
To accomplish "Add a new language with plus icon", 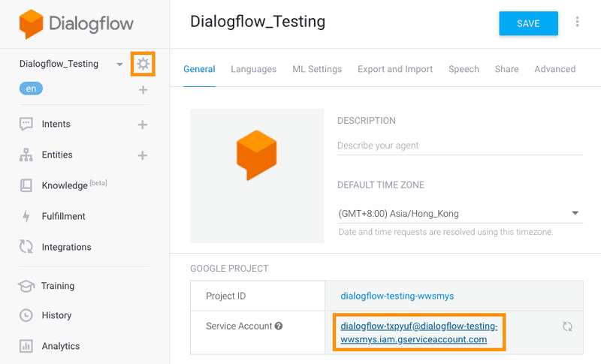I will [143, 90].
